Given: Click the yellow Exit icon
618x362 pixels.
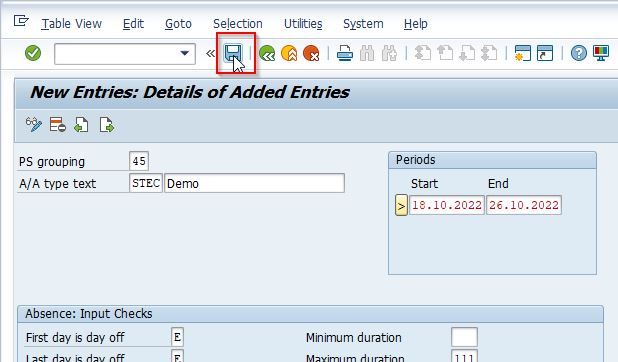Looking at the screenshot, I should click(x=289, y=53).
